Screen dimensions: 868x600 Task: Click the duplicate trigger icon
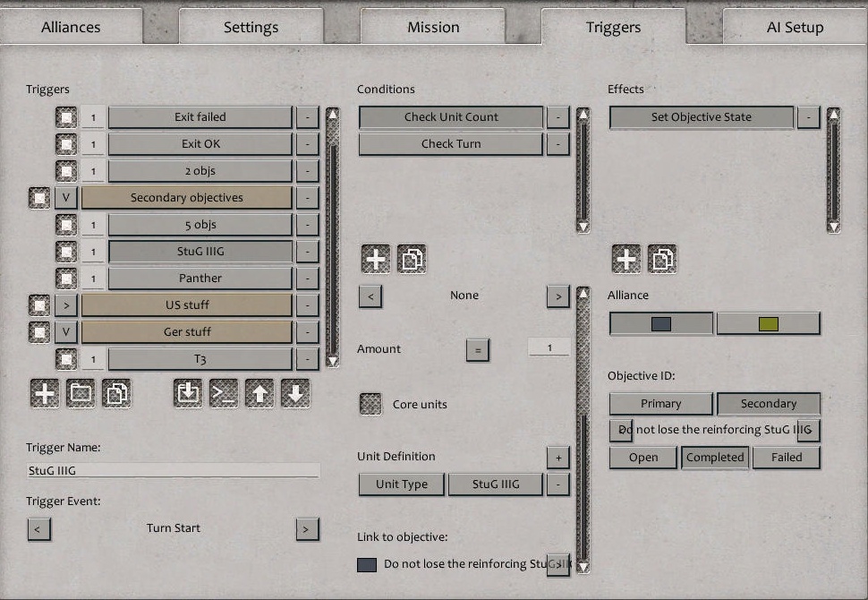pos(117,392)
